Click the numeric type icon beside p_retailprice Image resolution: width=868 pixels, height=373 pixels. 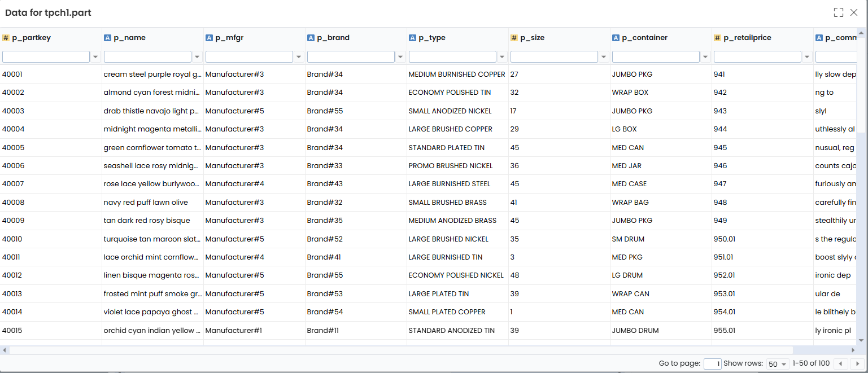(x=718, y=38)
